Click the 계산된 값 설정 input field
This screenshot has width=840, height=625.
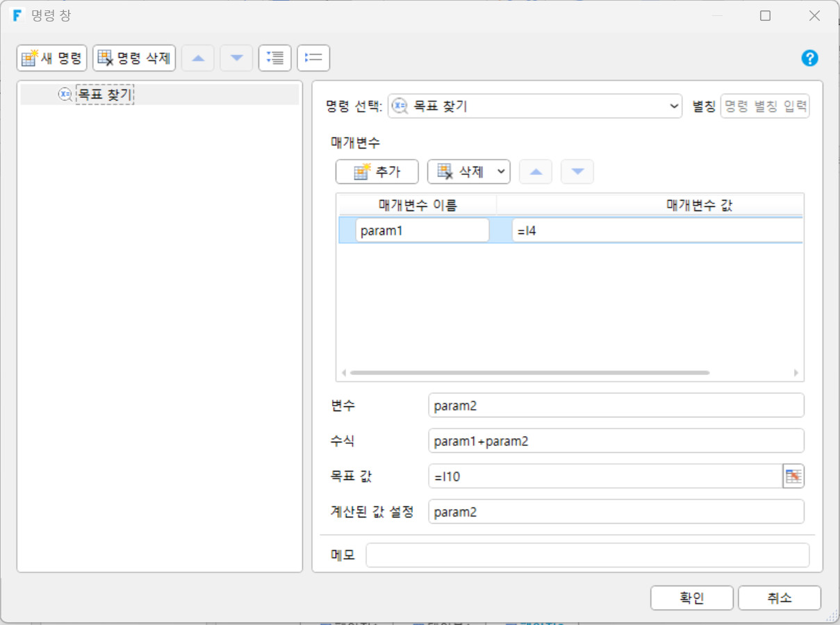click(x=616, y=512)
